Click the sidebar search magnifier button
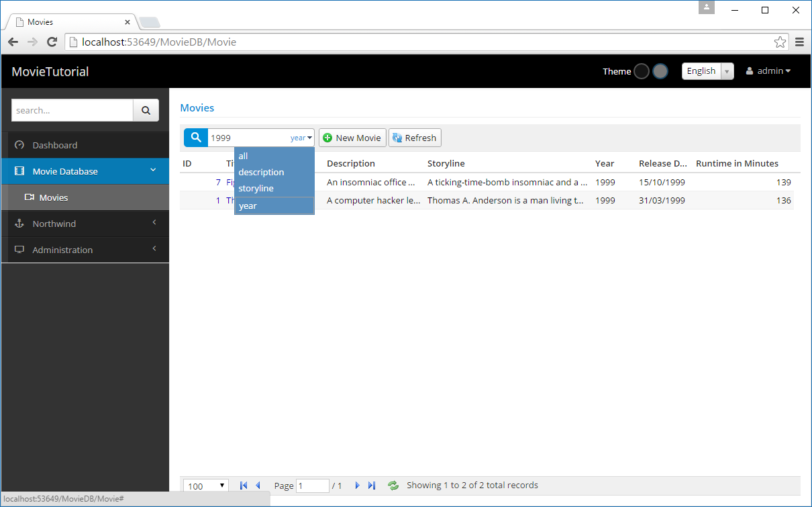 point(146,111)
